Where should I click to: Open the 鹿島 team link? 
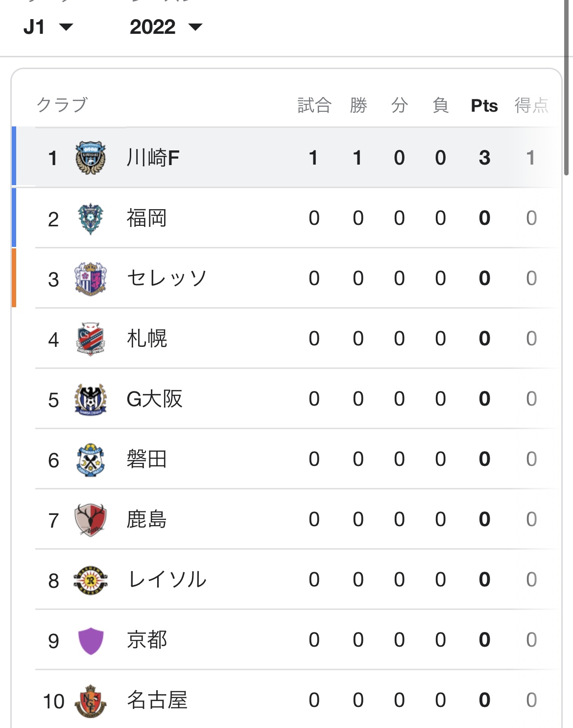pos(146,519)
